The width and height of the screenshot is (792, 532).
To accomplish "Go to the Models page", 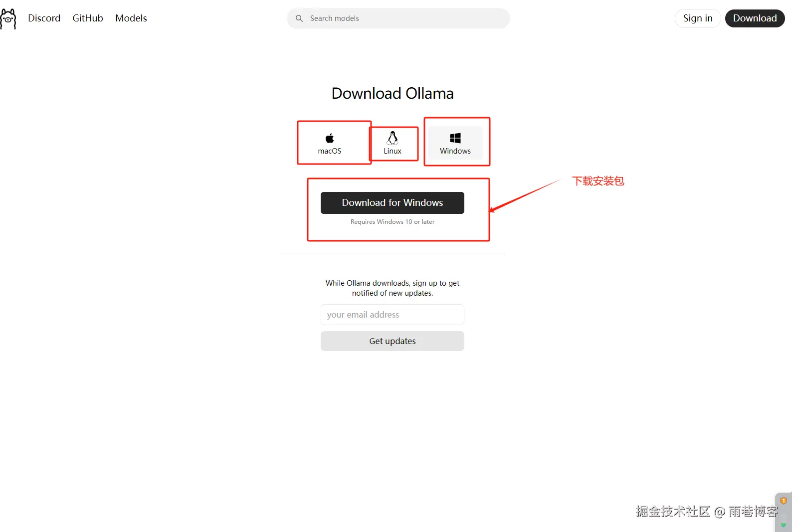I will 131,18.
